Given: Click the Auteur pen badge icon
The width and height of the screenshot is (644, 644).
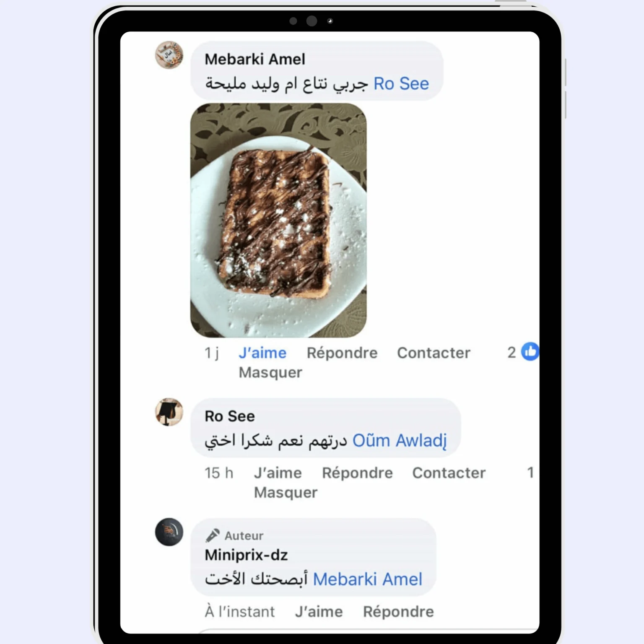Looking at the screenshot, I should pyautogui.click(x=213, y=535).
